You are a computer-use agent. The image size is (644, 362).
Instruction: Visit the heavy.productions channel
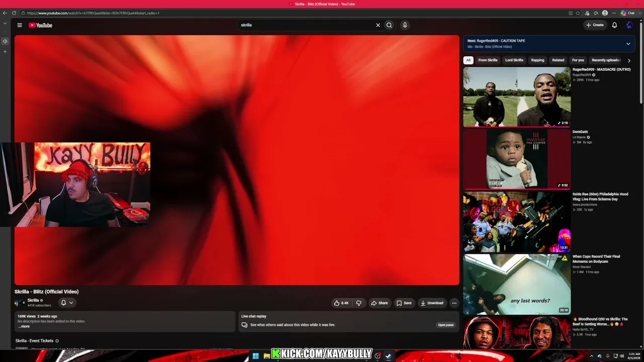click(585, 205)
